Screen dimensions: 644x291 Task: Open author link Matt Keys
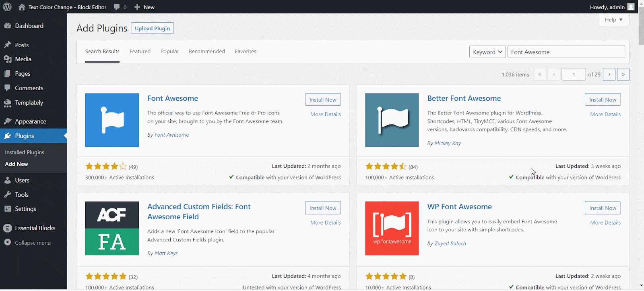pyautogui.click(x=166, y=253)
